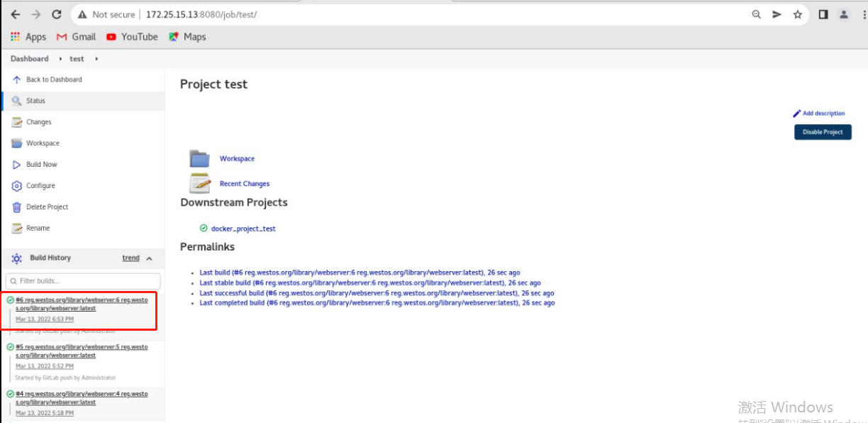Click the Build History sun icon

(x=17, y=258)
